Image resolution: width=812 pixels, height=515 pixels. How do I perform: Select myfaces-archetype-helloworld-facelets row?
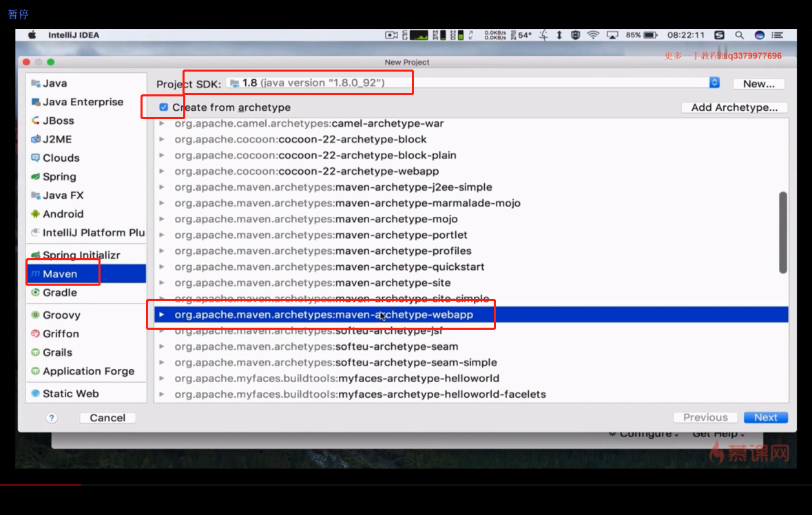pos(471,395)
